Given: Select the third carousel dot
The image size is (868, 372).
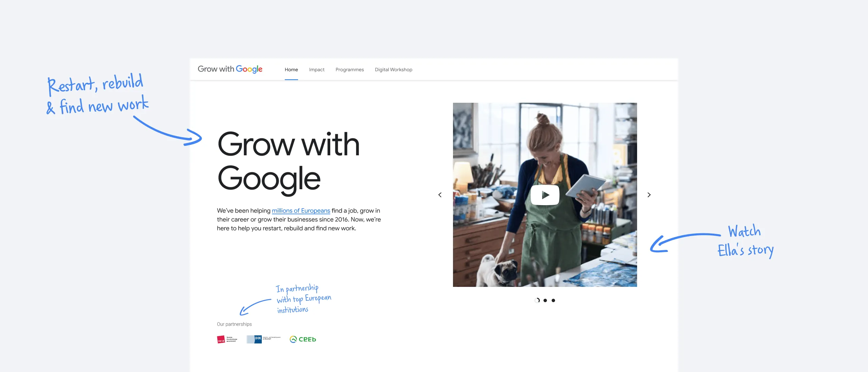Looking at the screenshot, I should 553,300.
